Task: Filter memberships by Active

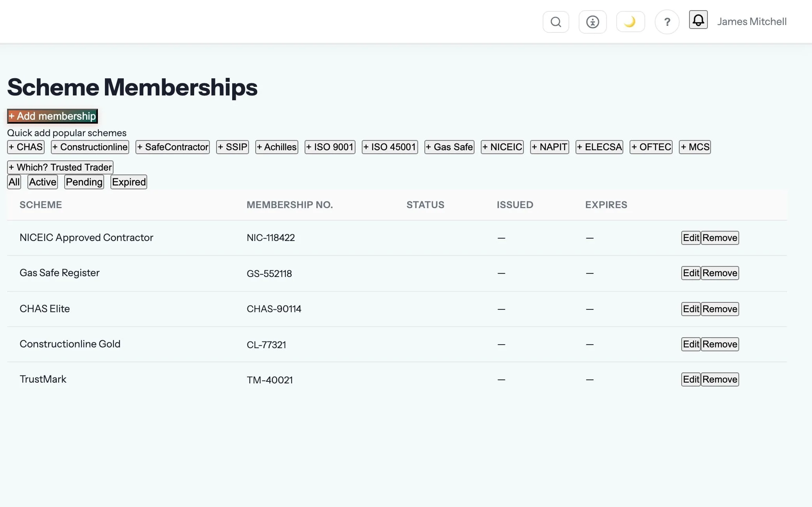Action: coord(43,182)
